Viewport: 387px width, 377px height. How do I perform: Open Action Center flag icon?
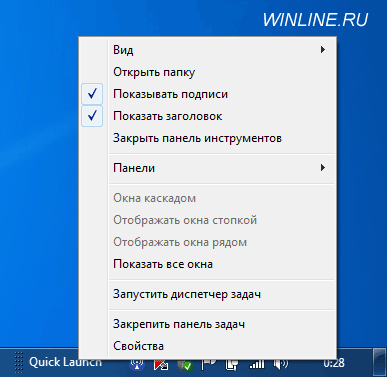209,365
